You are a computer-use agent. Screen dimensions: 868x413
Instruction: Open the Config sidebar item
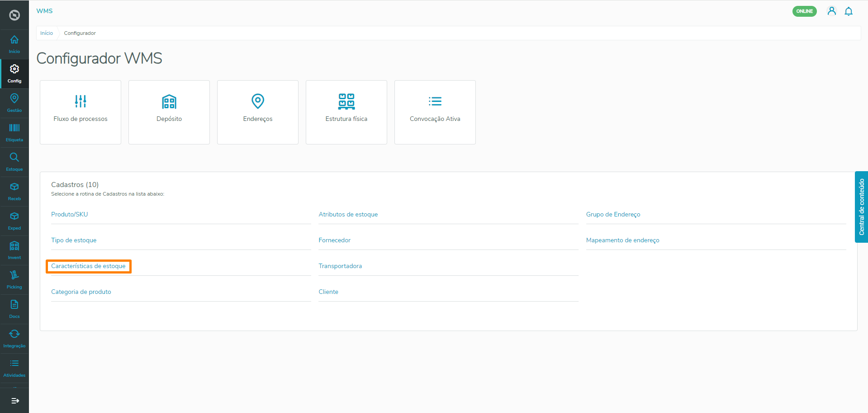[14, 74]
